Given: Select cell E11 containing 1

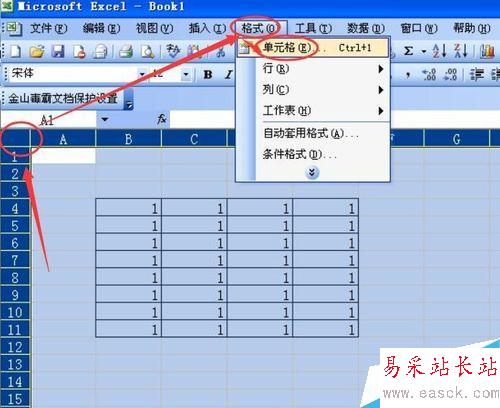Looking at the screenshot, I should tap(325, 329).
